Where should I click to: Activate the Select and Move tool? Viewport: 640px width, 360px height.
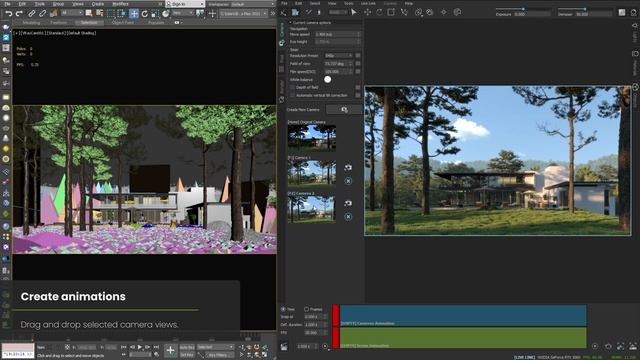pos(134,13)
